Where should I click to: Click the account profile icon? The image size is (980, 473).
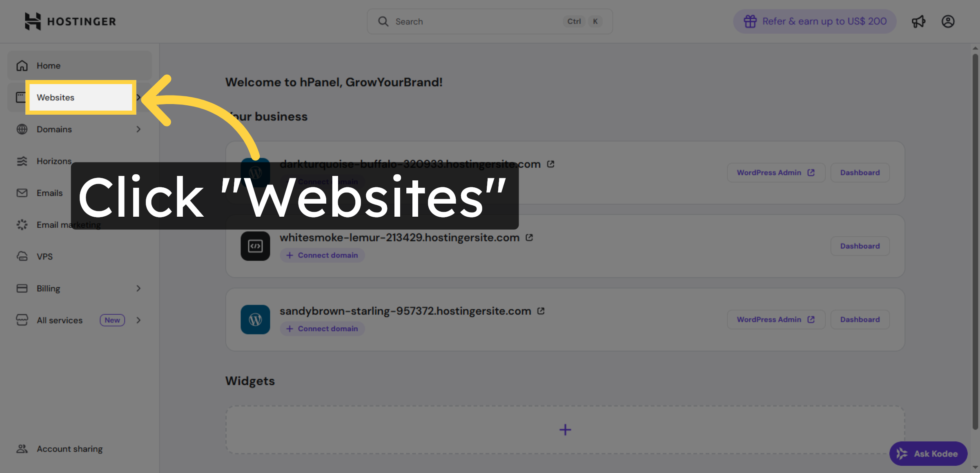point(948,21)
